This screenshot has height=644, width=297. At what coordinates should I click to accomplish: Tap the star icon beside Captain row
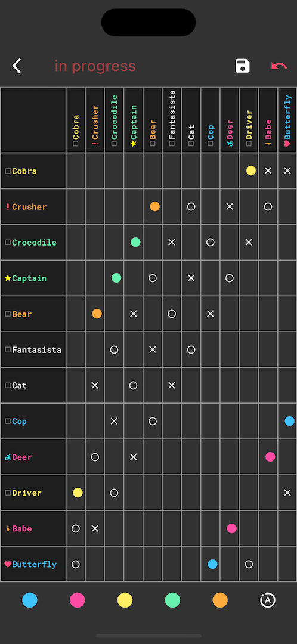tap(8, 278)
